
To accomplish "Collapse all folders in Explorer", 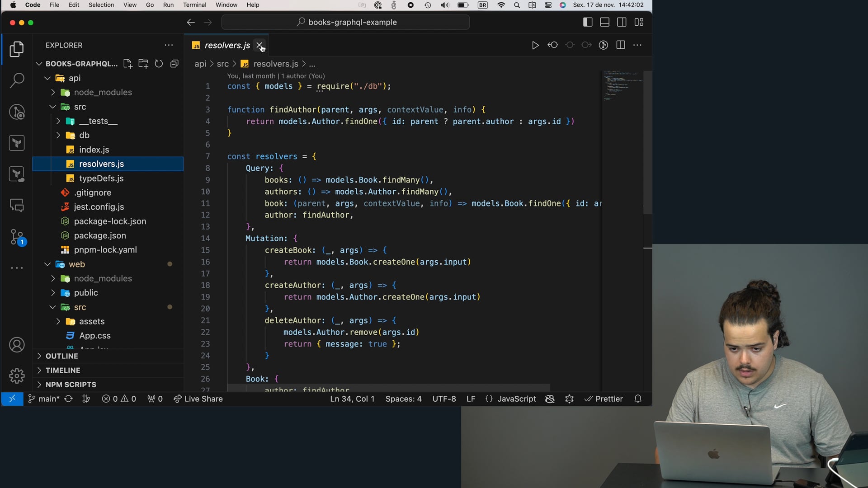I will (174, 64).
